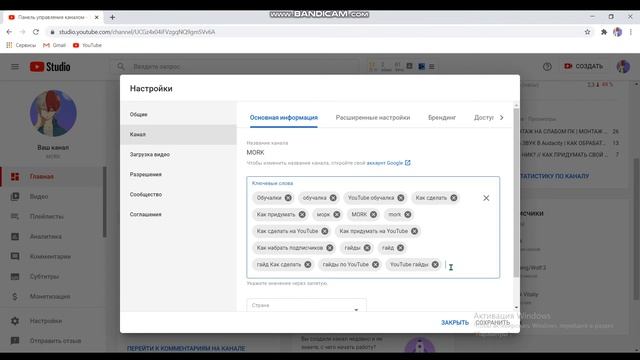Screen dimensions: 640x360
Task: Open account avatar in Studio header
Action: click(x=623, y=67)
